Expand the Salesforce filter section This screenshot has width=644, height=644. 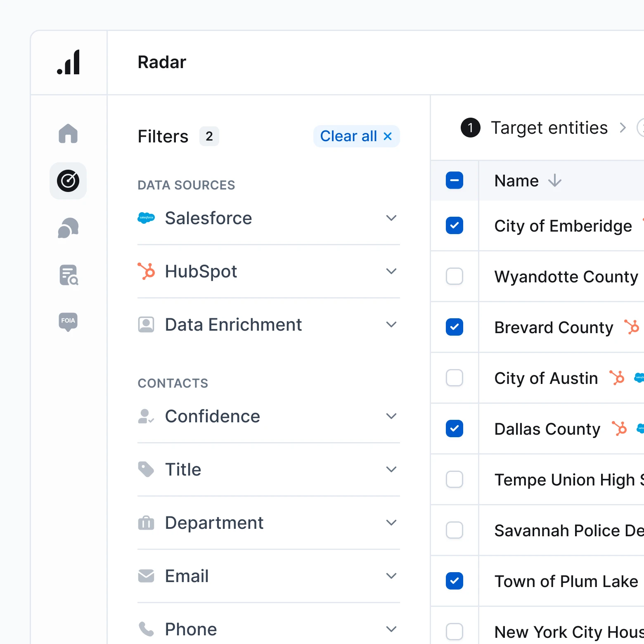(391, 218)
